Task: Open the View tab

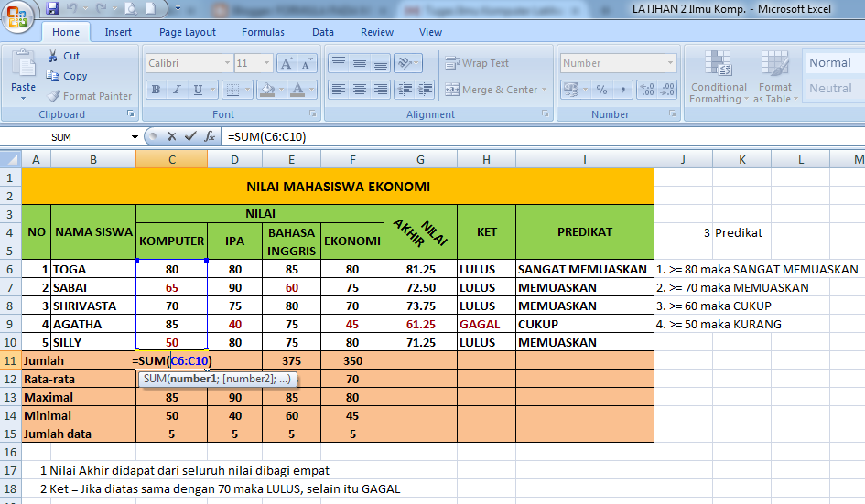Action: [430, 32]
